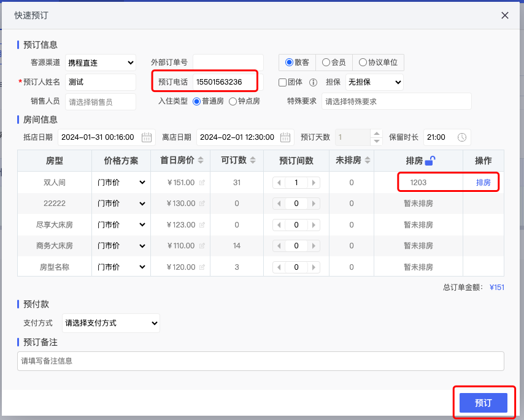The width and height of the screenshot is (524, 420).
Task: Increase room count for 尽享大床房
Action: click(x=314, y=225)
